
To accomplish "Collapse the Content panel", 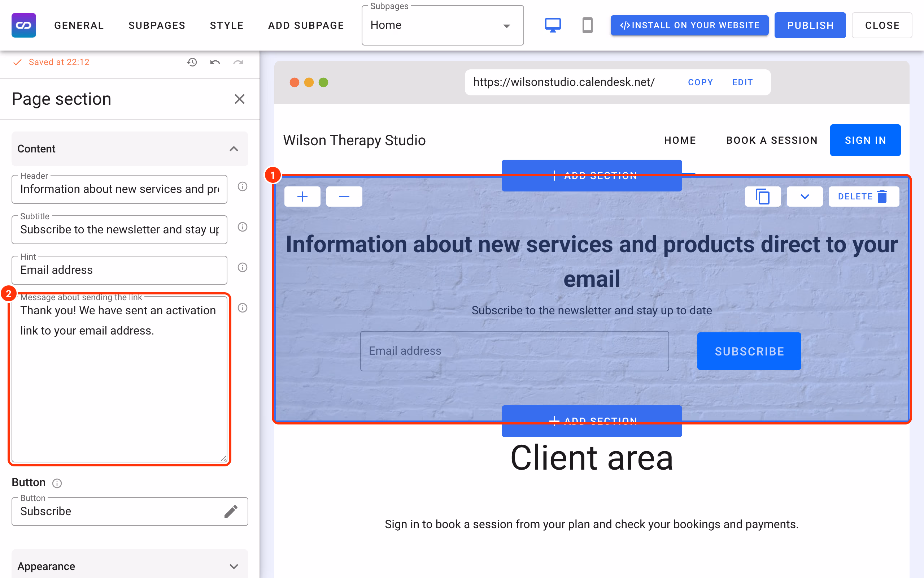I will click(130, 149).
